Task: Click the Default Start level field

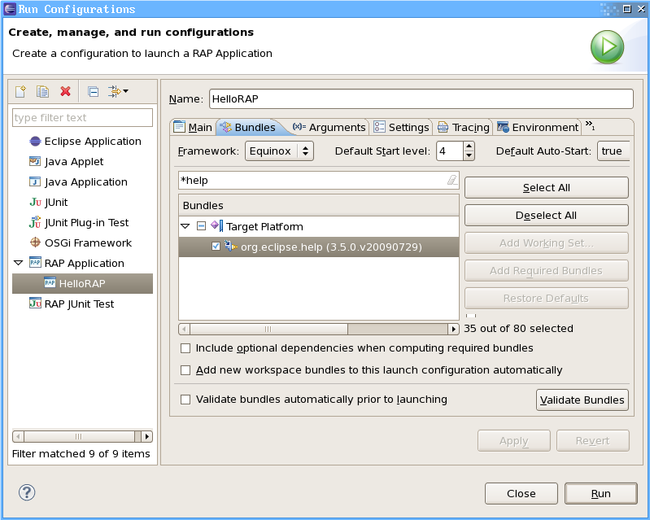Action: click(x=449, y=151)
